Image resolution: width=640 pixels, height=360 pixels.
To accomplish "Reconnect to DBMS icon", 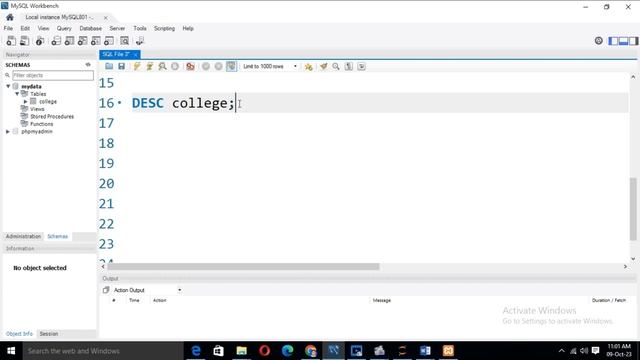I will coord(140,41).
